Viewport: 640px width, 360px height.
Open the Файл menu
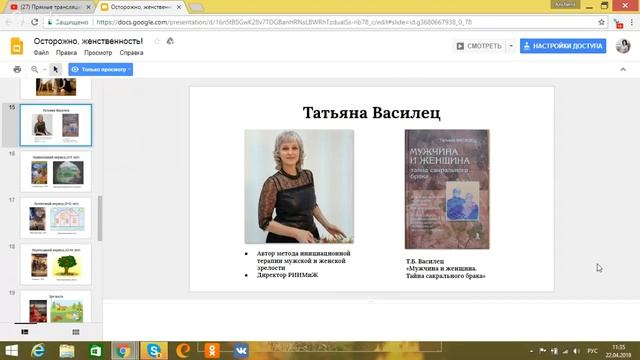(41, 53)
